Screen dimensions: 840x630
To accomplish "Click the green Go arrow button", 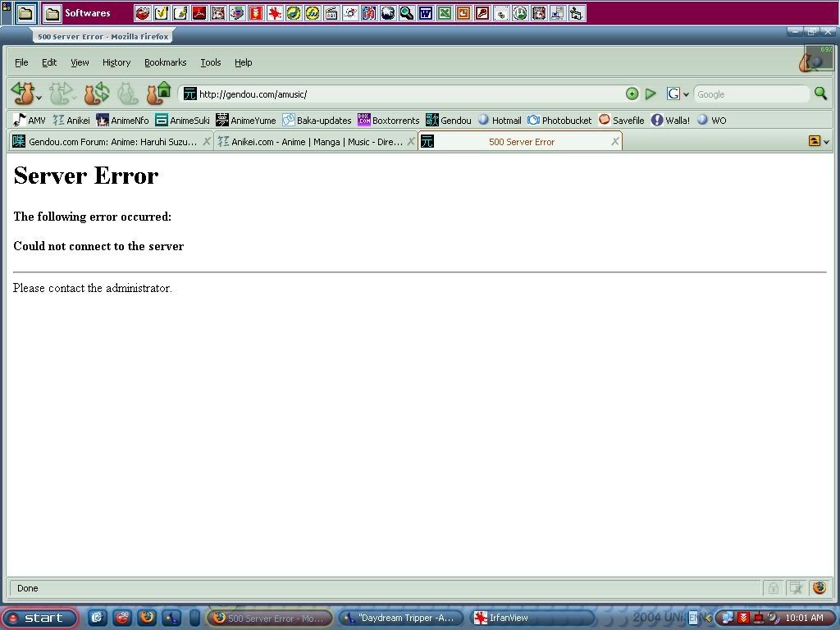I will [651, 94].
